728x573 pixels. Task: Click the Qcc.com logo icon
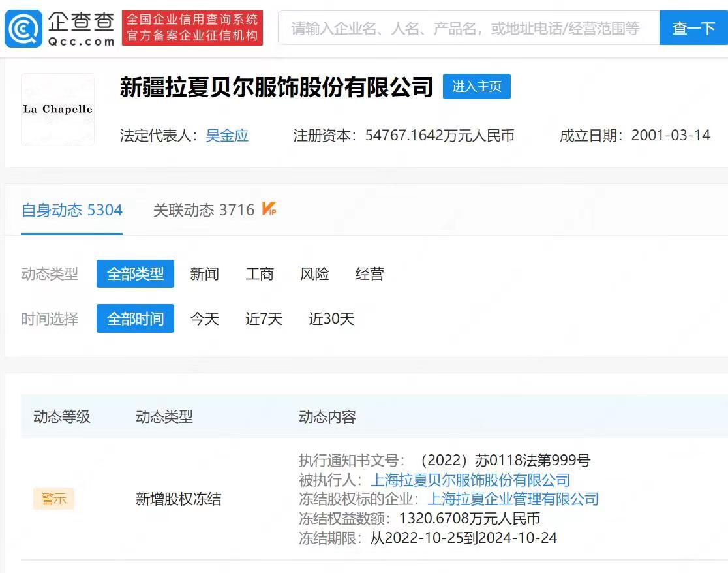click(23, 29)
